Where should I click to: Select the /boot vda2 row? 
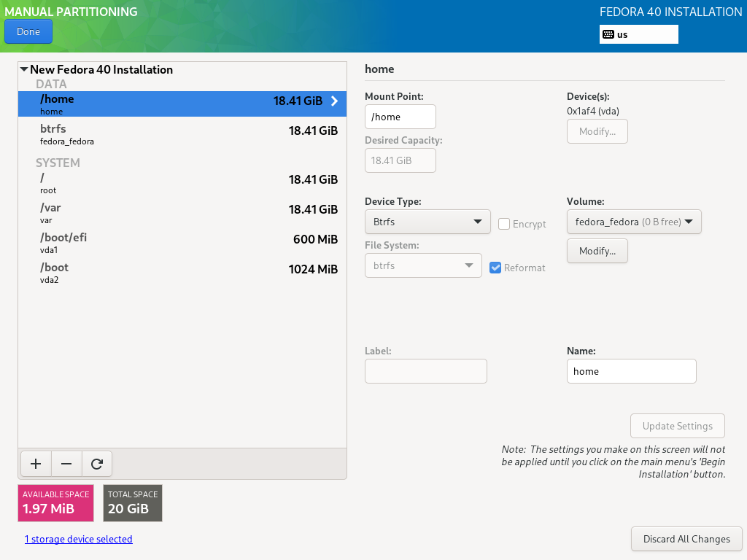click(182, 273)
